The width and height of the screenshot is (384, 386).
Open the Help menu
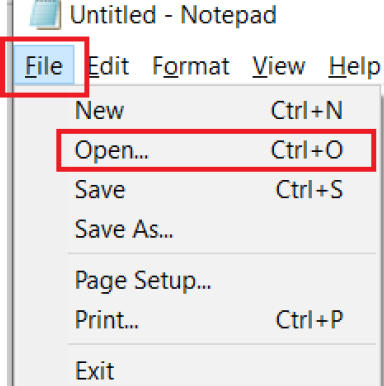click(x=355, y=66)
